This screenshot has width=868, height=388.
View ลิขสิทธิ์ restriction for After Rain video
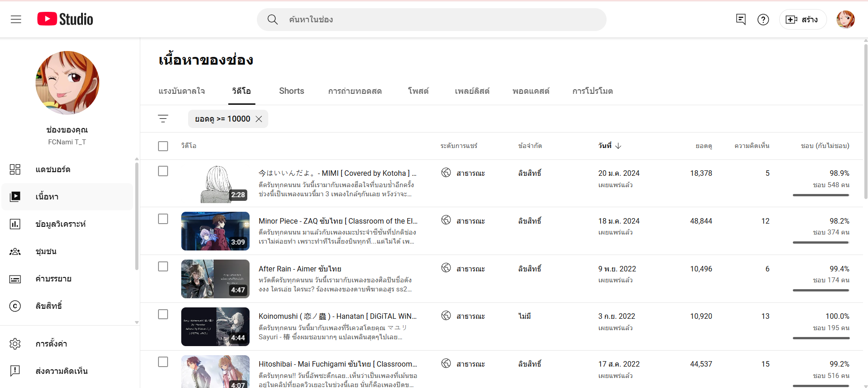click(530, 269)
